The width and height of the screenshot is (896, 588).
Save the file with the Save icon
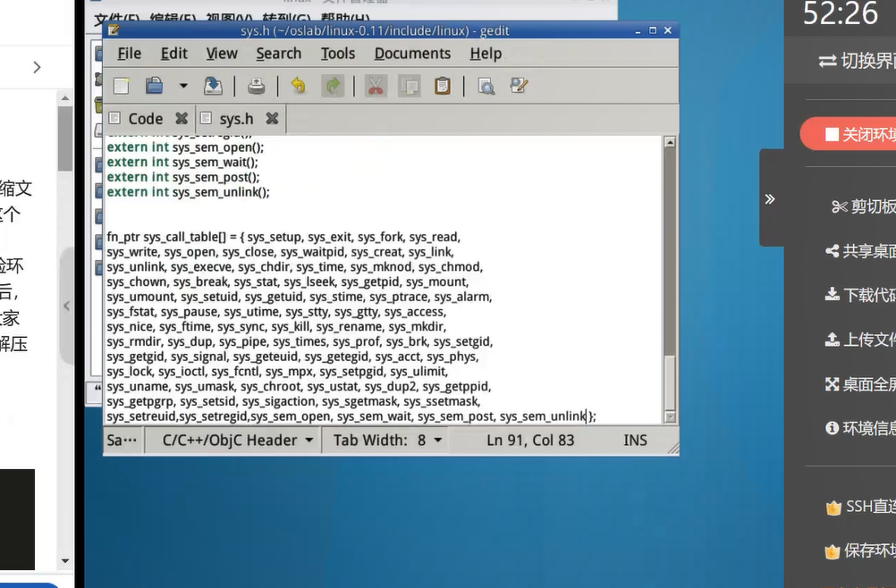pos(214,86)
